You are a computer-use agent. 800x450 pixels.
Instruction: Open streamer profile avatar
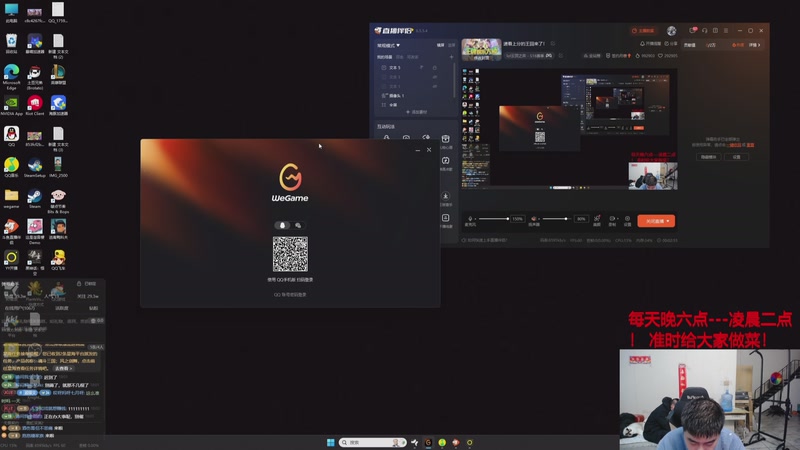point(671,31)
